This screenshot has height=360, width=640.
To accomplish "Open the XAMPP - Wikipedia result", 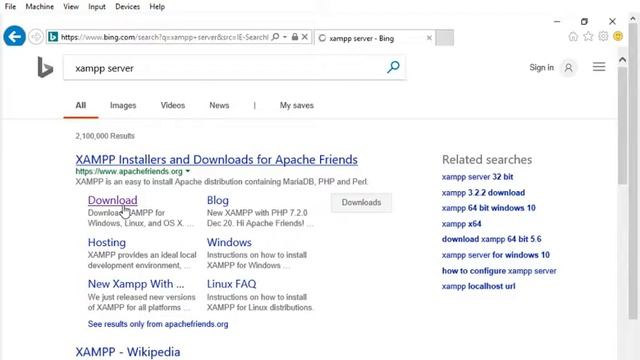I will [128, 352].
